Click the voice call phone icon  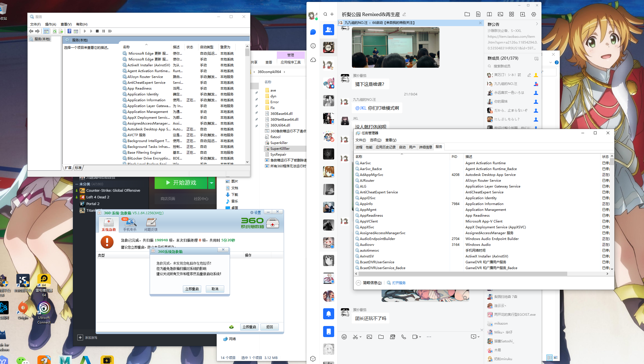[404, 337]
